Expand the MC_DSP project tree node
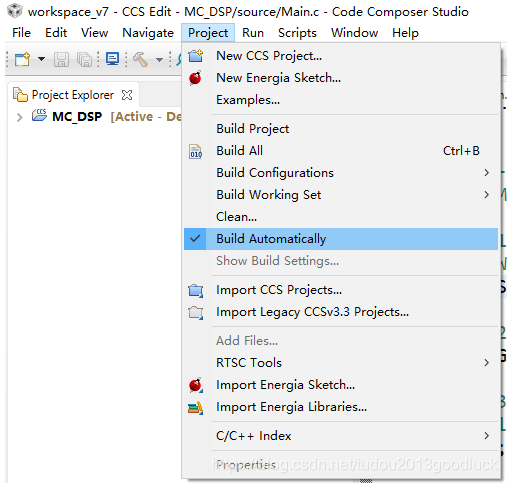This screenshot has height=483, width=507. click(20, 117)
